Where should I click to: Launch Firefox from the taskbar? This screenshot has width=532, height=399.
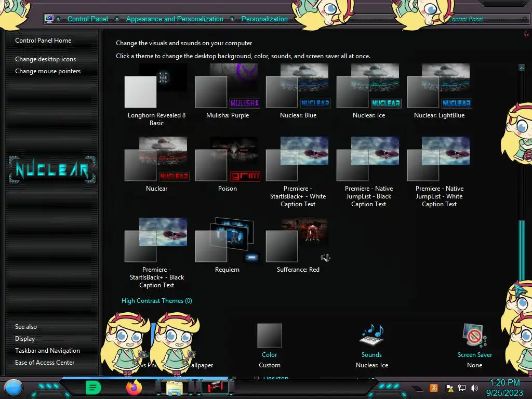[x=134, y=388]
